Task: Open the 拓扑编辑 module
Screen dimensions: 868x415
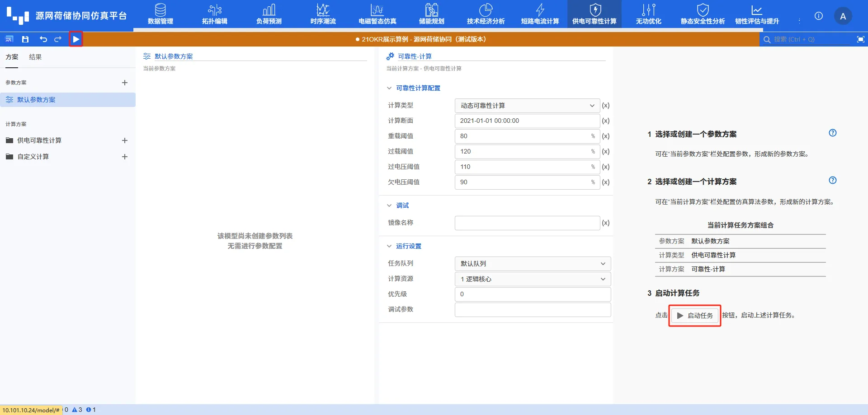Action: [x=214, y=14]
